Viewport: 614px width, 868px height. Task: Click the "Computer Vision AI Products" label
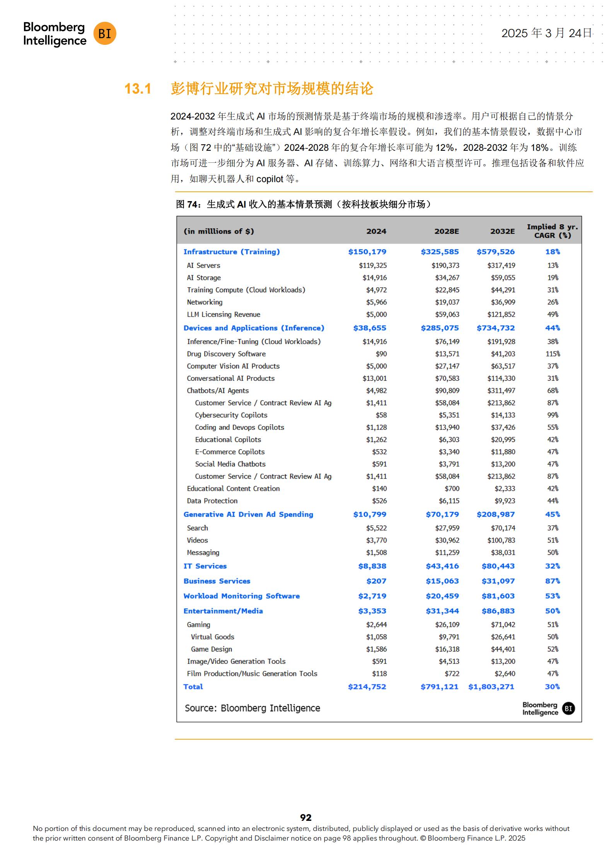pos(233,366)
